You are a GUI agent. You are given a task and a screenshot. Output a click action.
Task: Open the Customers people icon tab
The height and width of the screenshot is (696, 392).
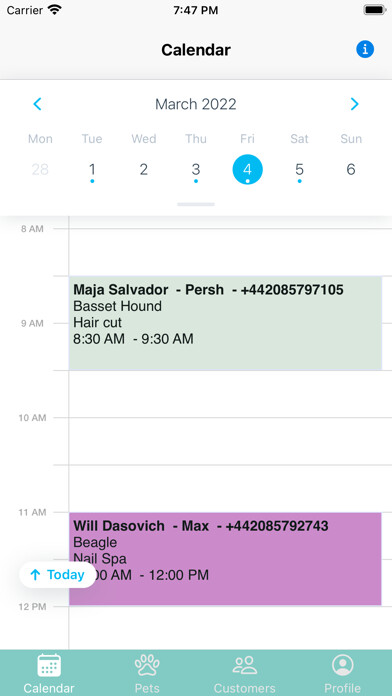click(x=245, y=665)
